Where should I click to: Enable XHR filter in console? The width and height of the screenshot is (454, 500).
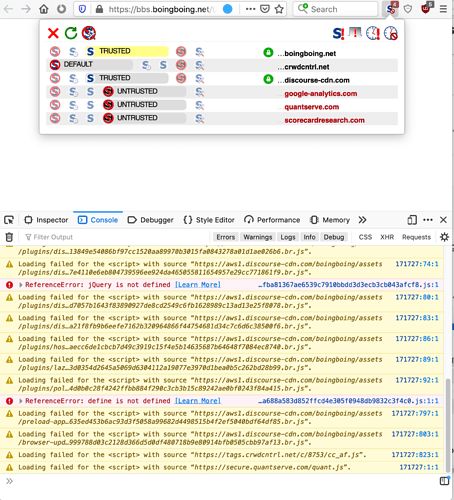[x=387, y=237]
